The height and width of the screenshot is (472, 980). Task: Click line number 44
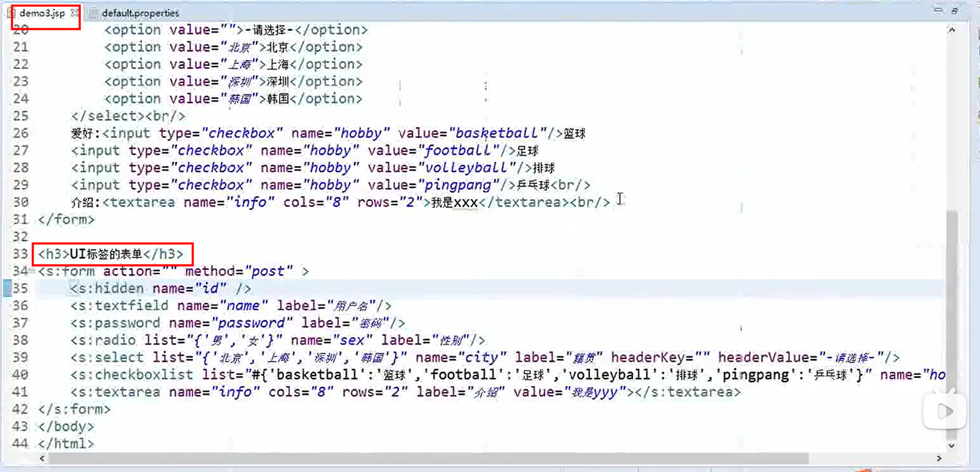[x=20, y=444]
